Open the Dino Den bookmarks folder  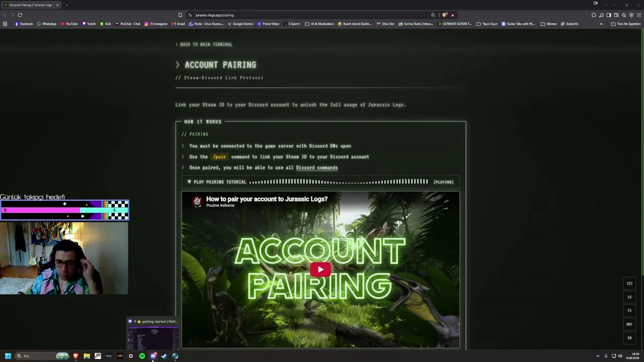tap(385, 24)
